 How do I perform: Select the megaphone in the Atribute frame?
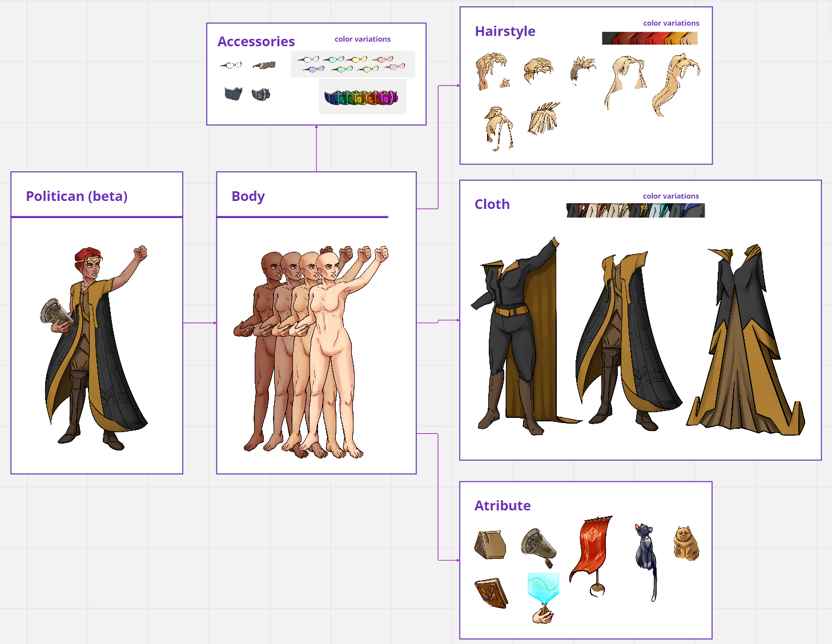point(538,545)
